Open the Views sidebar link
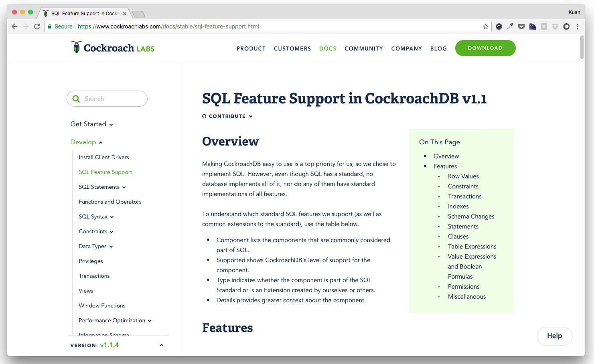This screenshot has height=364, width=594. tap(86, 291)
